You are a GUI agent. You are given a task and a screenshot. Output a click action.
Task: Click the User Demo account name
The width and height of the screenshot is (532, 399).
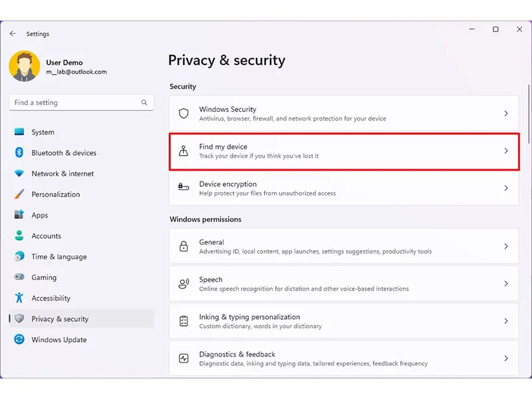pos(65,63)
